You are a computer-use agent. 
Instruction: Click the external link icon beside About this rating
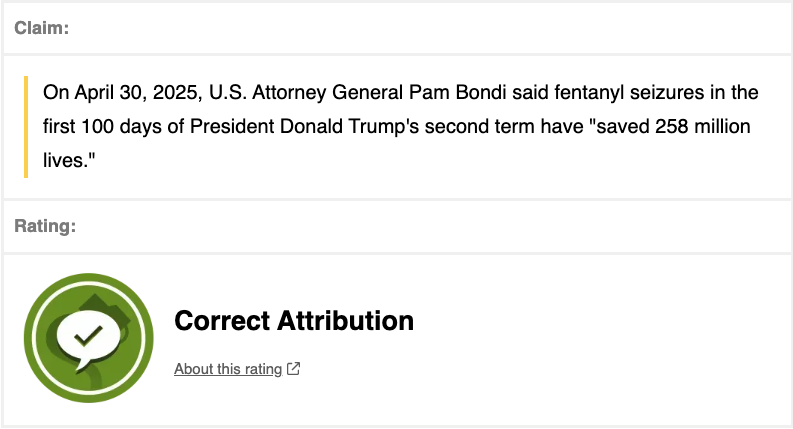point(294,369)
